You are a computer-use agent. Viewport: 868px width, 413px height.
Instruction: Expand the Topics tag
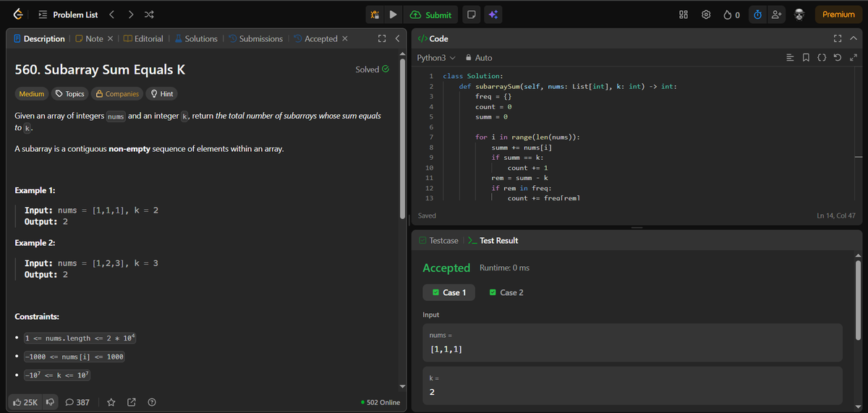[x=71, y=94]
